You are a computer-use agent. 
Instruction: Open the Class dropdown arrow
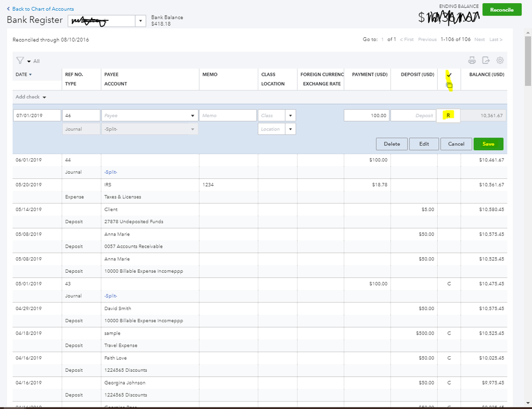point(290,116)
